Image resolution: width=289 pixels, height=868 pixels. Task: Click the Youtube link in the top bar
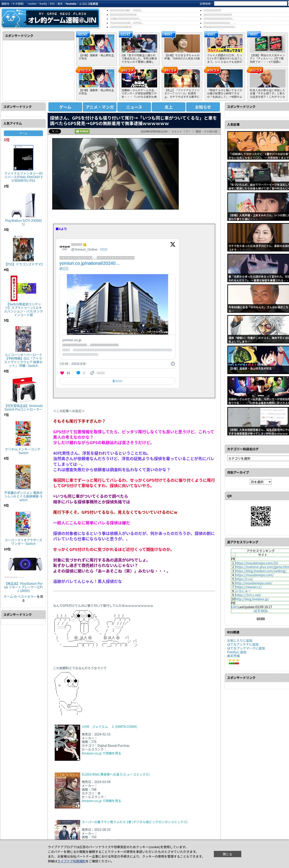pos(71,4)
